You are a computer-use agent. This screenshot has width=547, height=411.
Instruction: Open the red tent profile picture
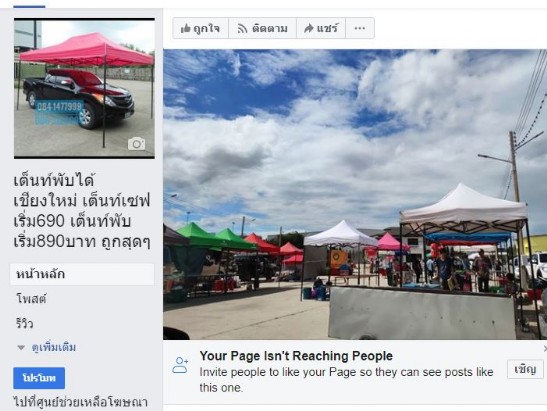coord(84,88)
